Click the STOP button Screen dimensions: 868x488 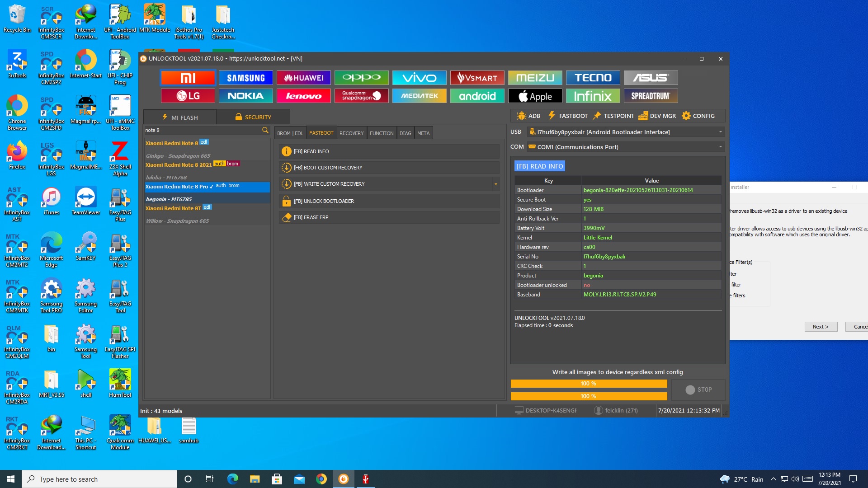click(x=698, y=389)
